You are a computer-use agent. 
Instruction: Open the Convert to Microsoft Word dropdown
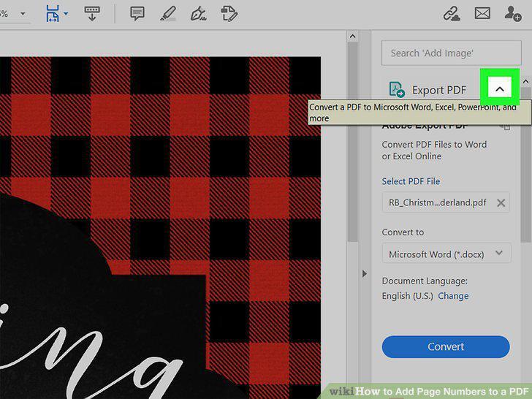click(x=446, y=254)
